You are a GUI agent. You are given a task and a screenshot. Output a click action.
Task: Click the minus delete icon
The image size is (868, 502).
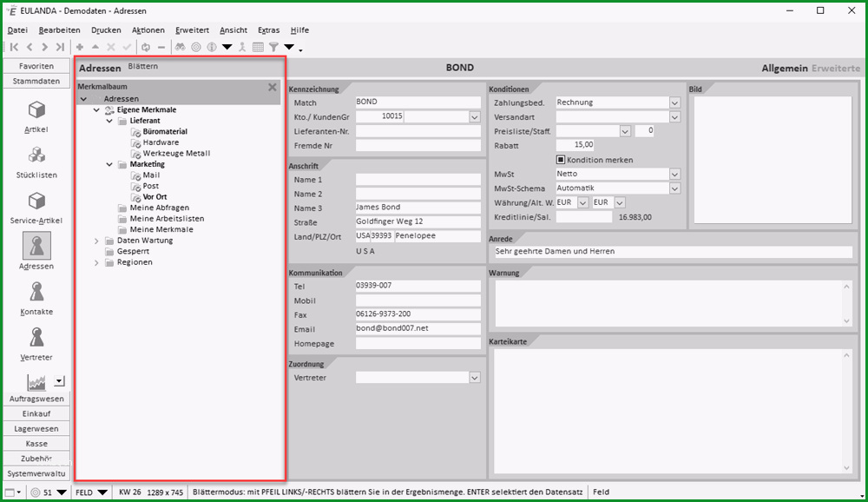161,47
